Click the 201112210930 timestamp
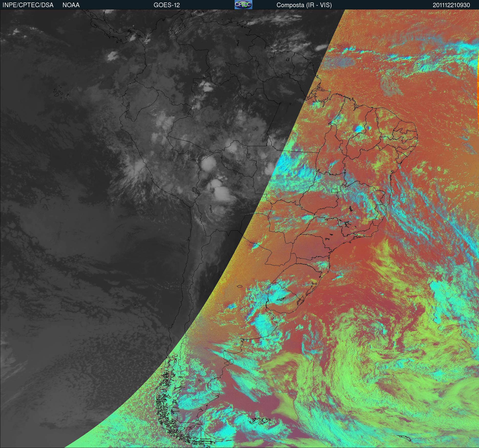Screen dimensions: 479x448 click(x=451, y=5)
